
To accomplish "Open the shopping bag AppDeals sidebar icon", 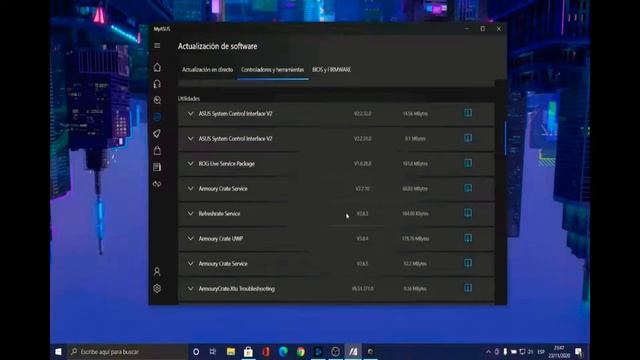I will tap(157, 151).
